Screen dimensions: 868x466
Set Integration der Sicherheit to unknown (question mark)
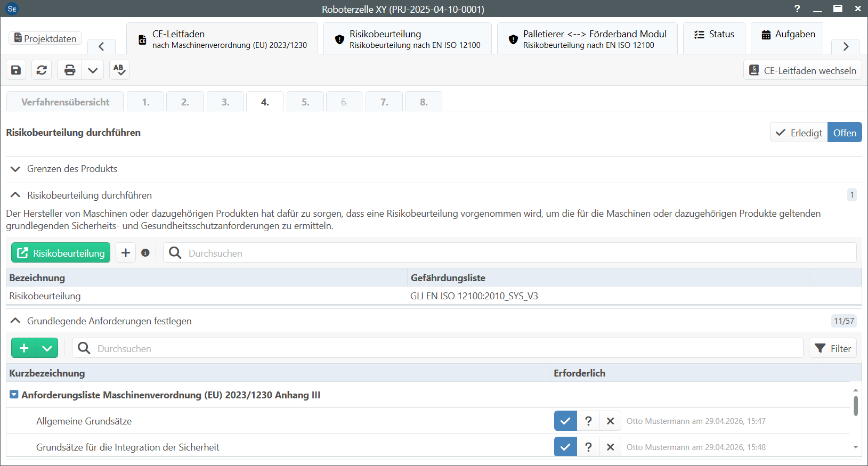[x=588, y=447]
